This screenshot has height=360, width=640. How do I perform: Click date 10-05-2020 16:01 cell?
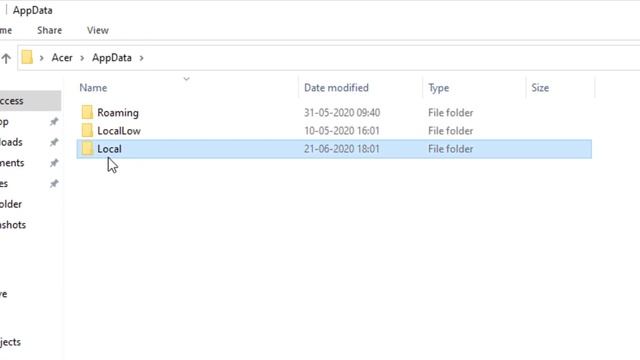coord(342,131)
